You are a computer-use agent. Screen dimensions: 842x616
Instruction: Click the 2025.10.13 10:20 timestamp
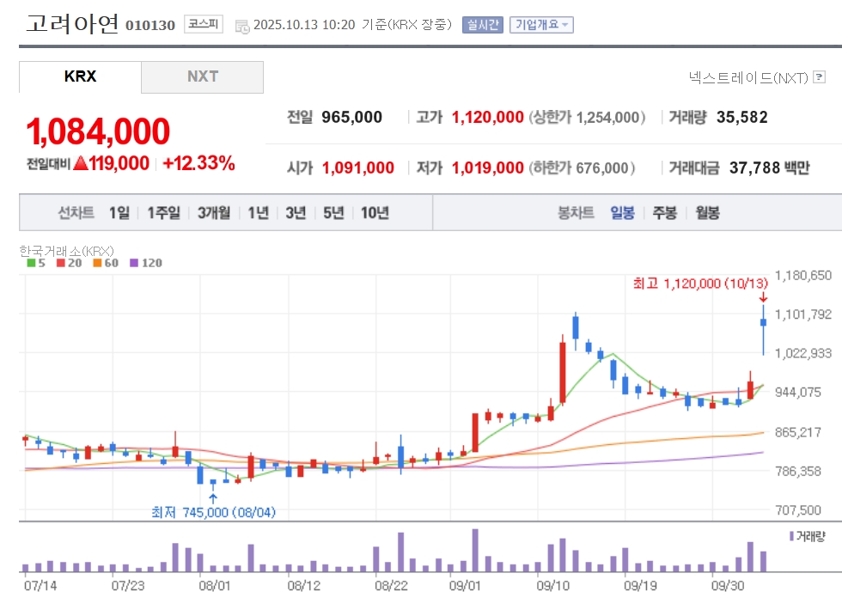[x=304, y=25]
